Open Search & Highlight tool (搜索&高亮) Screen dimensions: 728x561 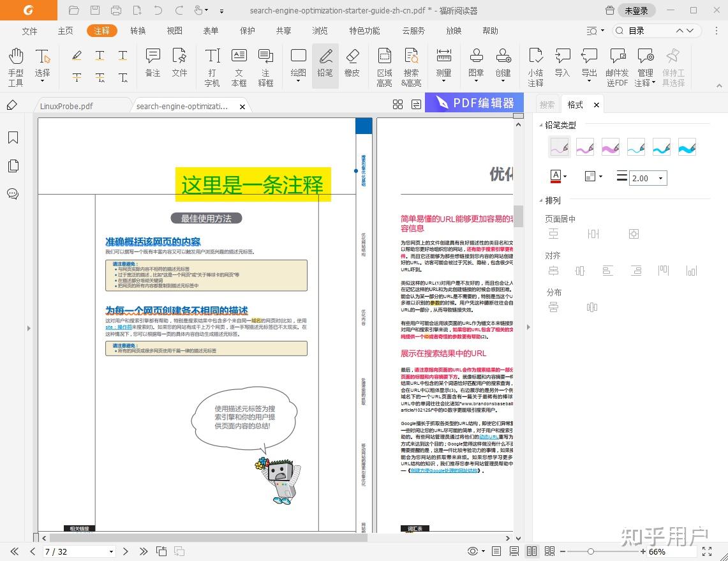pyautogui.click(x=412, y=68)
